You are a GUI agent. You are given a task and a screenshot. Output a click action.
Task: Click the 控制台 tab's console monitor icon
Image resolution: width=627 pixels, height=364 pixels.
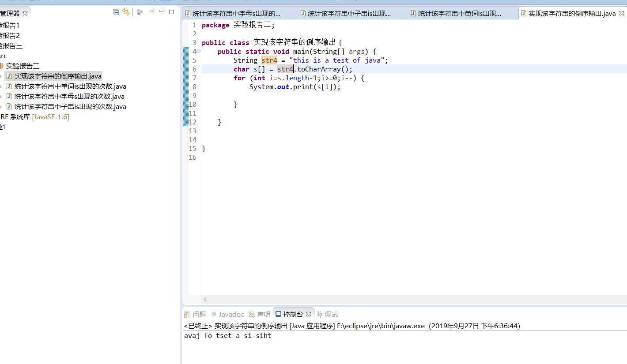coord(278,314)
